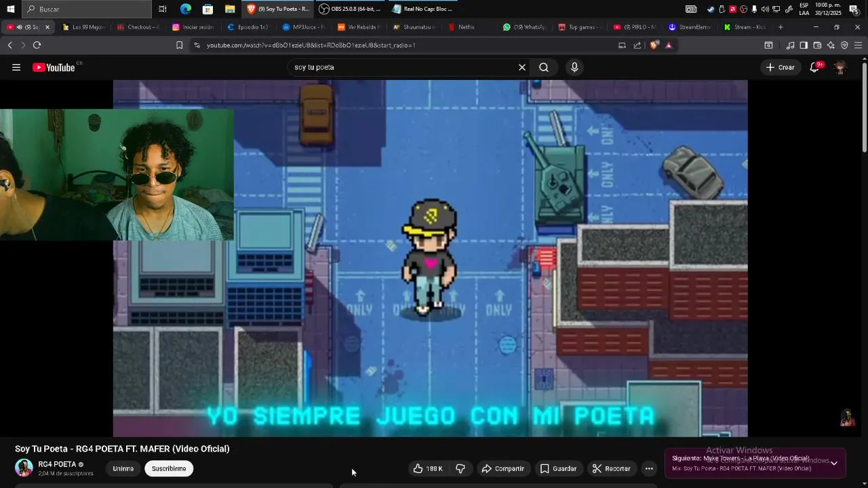
Task: Open tab search icon in toolbar
Action: [x=768, y=45]
